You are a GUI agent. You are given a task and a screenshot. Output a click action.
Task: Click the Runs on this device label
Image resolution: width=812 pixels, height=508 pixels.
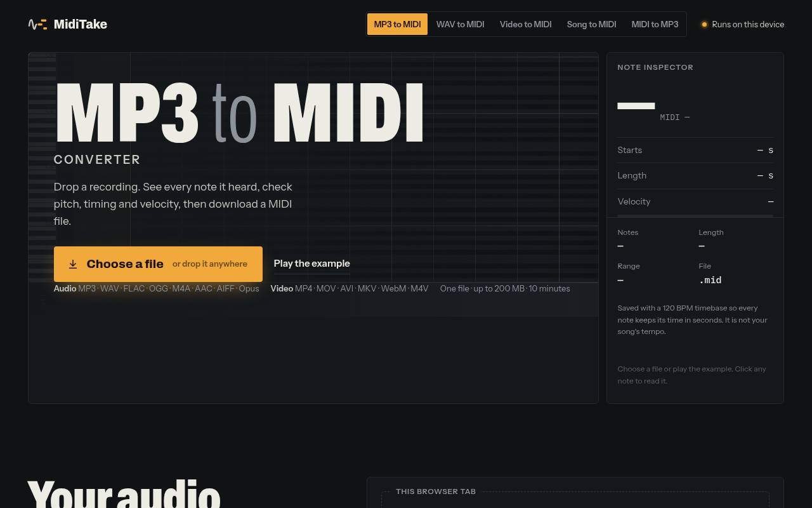click(748, 24)
